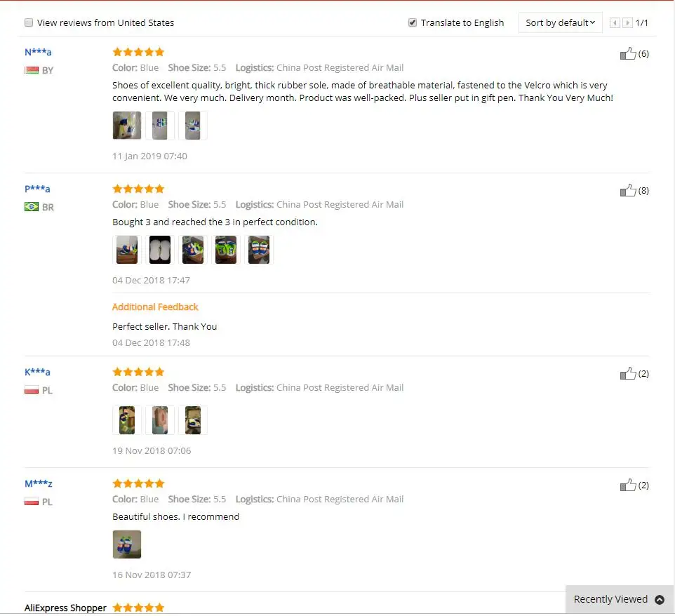View the white insoles photo thumbnail

tap(160, 250)
